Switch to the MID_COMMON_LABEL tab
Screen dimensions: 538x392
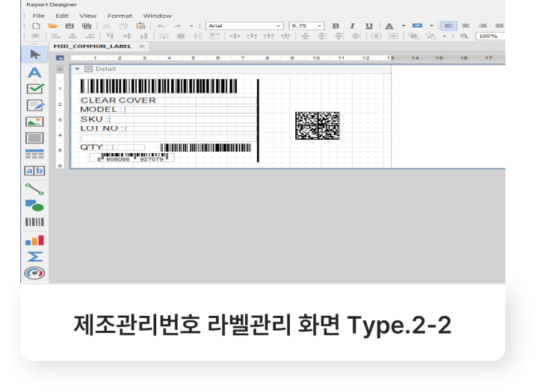coord(92,46)
